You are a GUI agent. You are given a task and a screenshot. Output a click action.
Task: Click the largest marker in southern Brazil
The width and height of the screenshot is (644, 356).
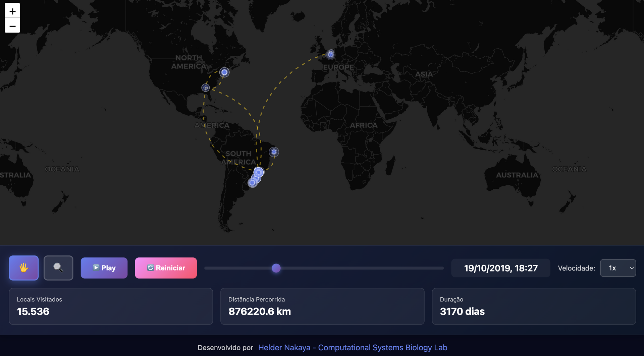[259, 172]
